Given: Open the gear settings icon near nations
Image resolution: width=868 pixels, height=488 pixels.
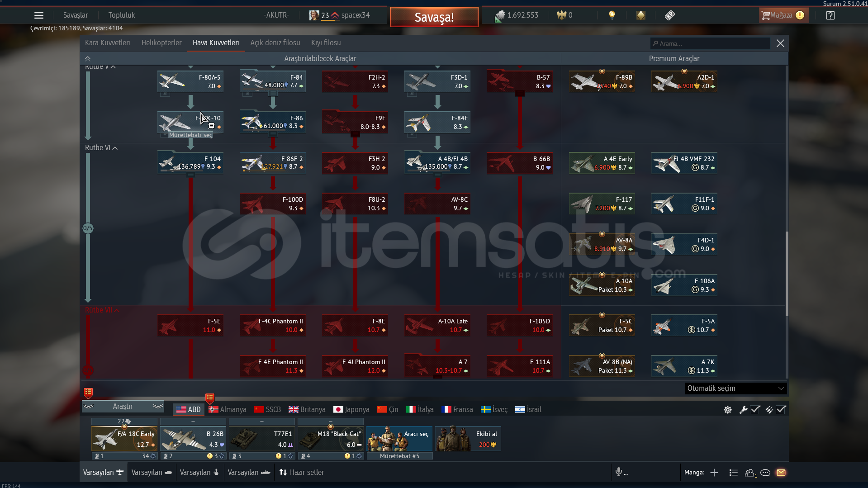Looking at the screenshot, I should click(x=728, y=410).
